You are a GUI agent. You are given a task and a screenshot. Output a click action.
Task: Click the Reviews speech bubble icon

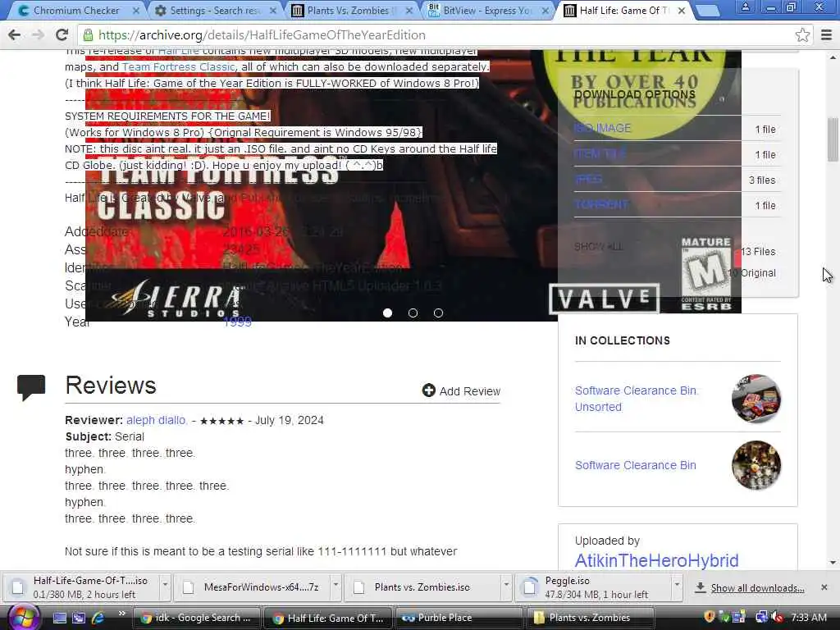[31, 387]
